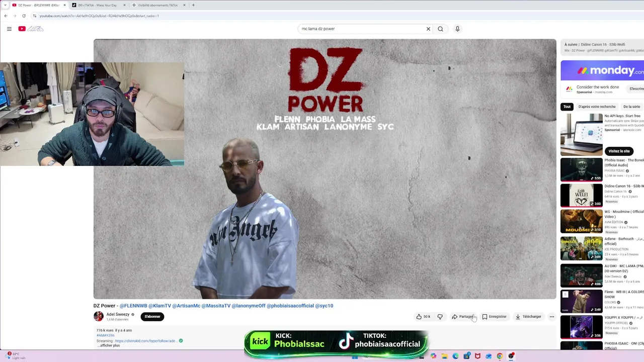Open the monday.com ad banner

click(x=602, y=70)
